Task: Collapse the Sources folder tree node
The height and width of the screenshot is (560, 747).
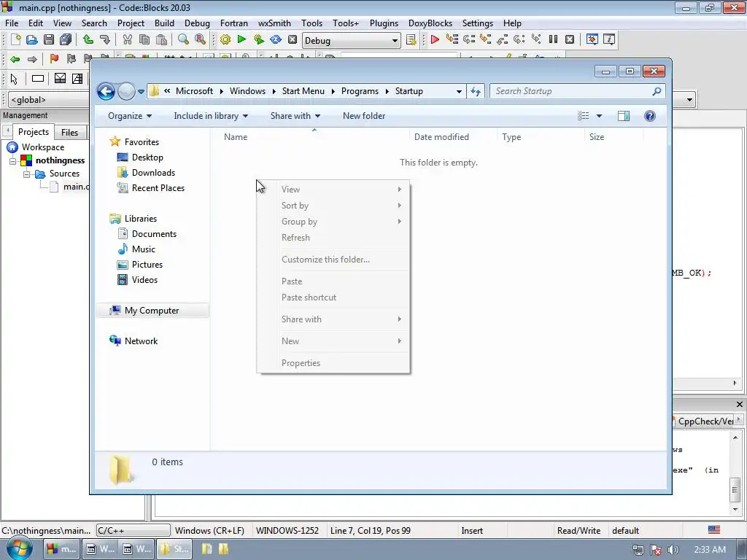Action: 27,174
